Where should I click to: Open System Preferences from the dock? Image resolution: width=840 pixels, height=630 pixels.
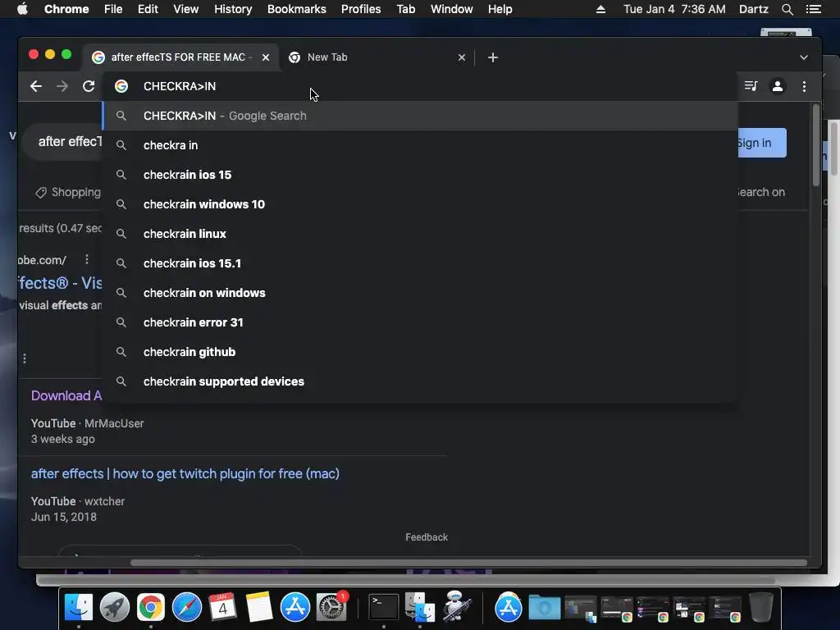[331, 608]
